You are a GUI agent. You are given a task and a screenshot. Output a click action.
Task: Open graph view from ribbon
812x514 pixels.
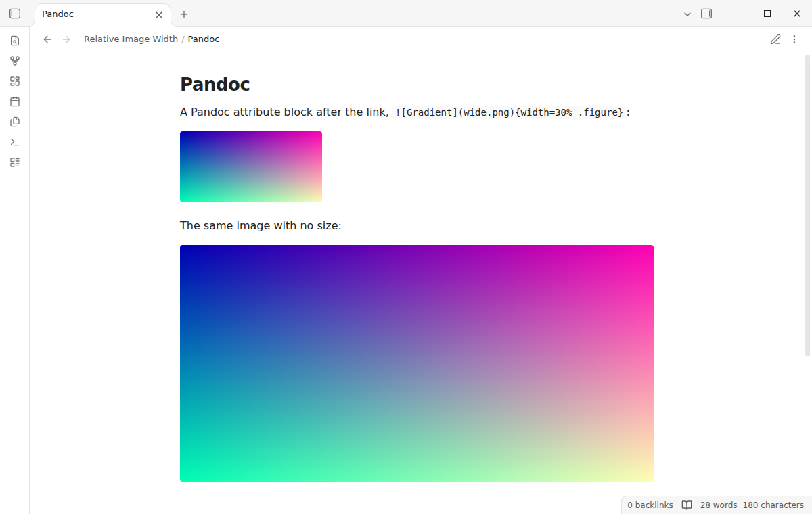click(15, 61)
